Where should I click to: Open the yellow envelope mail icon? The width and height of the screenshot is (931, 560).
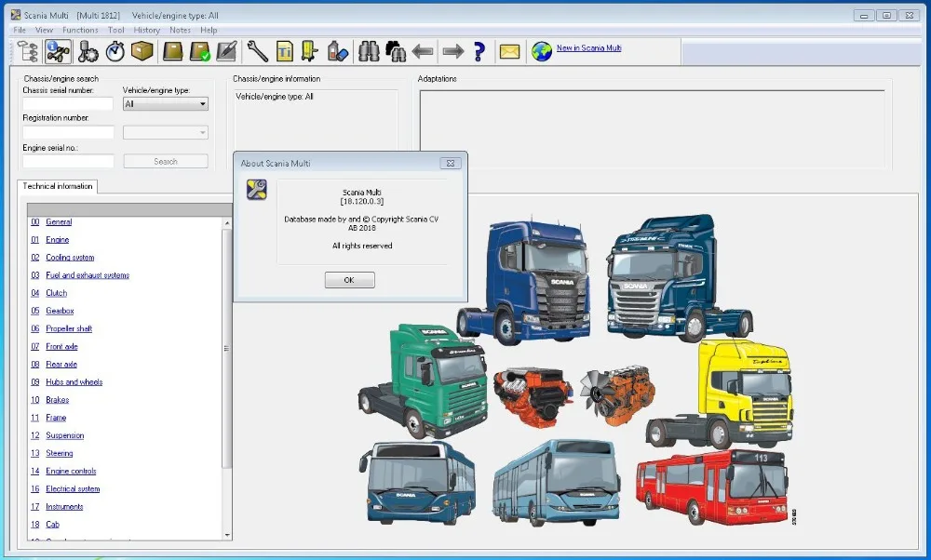coord(509,51)
